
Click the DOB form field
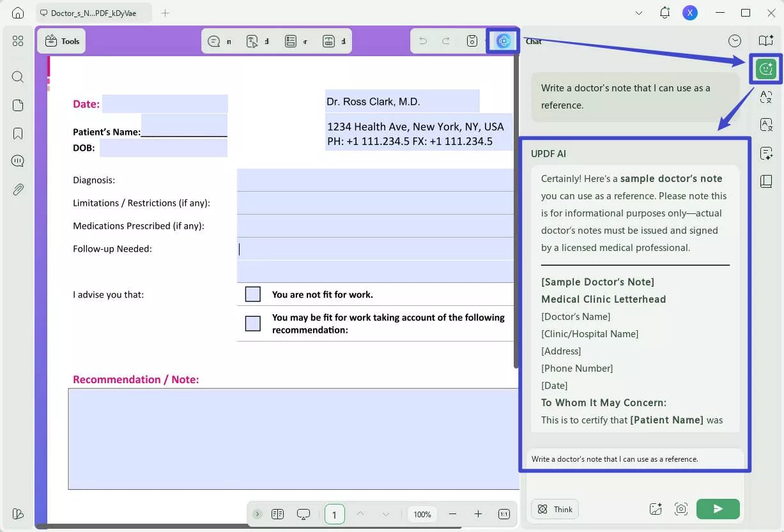point(164,148)
